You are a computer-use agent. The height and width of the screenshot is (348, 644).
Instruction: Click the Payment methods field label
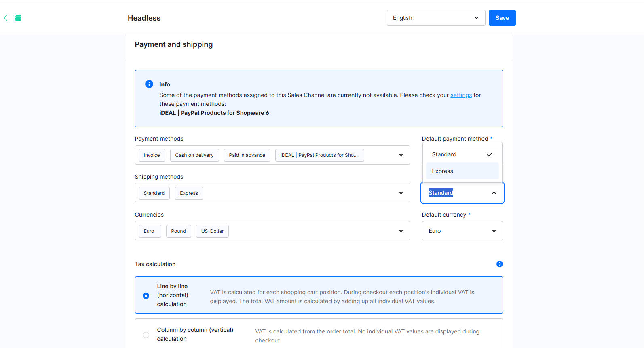[x=159, y=139]
